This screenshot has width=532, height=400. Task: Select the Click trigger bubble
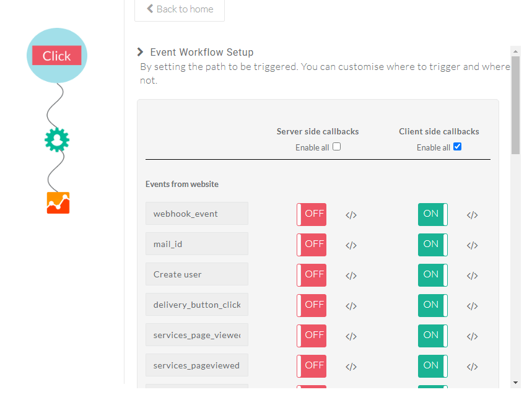pos(57,56)
